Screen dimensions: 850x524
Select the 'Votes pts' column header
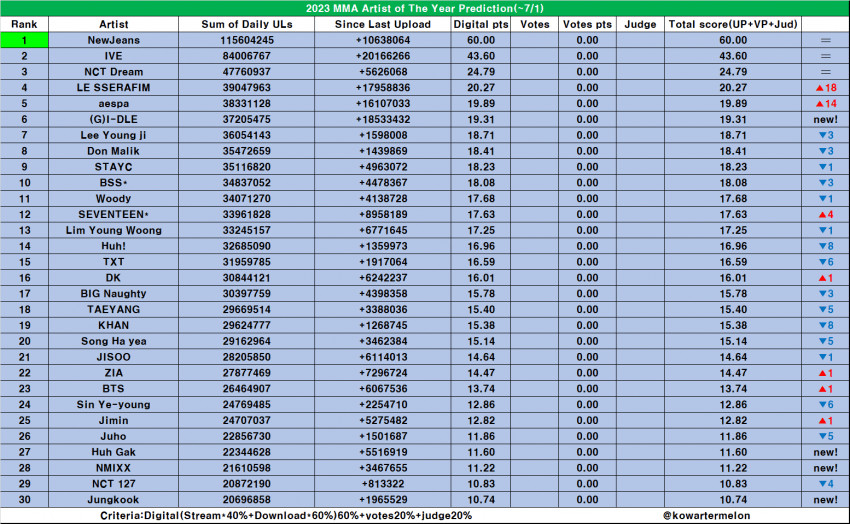pos(587,24)
